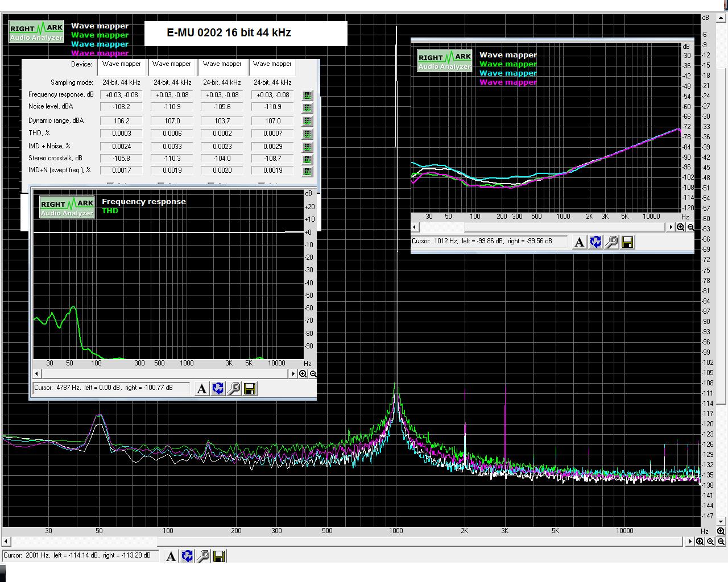Open wrench settings in the Frequency response panel

tap(234, 389)
